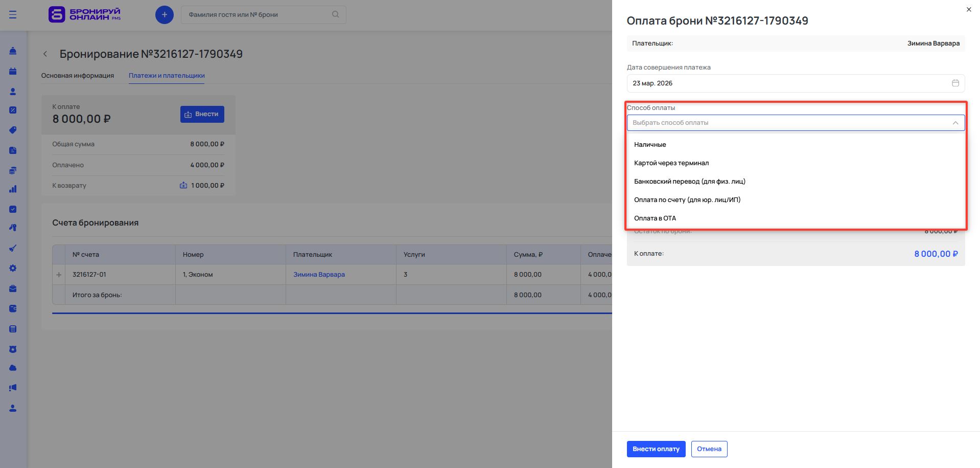Image resolution: width=980 pixels, height=468 pixels.
Task: Open 'Платежи и плательщики' tab
Action: (167, 76)
